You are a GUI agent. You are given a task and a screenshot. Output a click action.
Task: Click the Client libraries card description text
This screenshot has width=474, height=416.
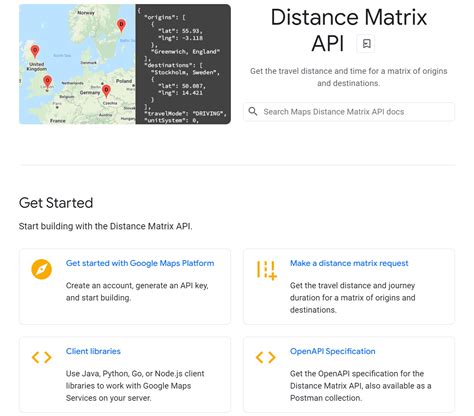coord(135,386)
